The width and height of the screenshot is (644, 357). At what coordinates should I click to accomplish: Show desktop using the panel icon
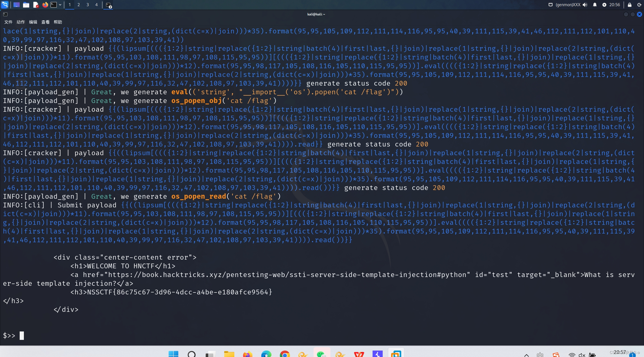17,4
